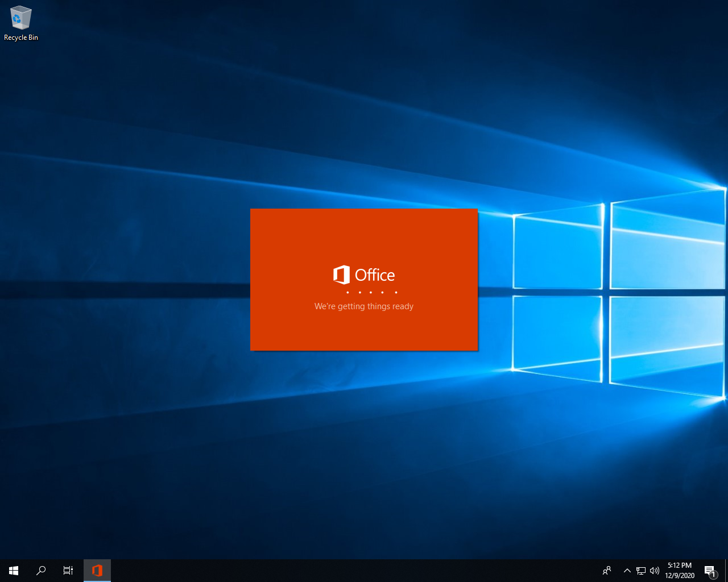The image size is (728, 582).
Task: Click the Office logo on splash screen
Action: 364,275
